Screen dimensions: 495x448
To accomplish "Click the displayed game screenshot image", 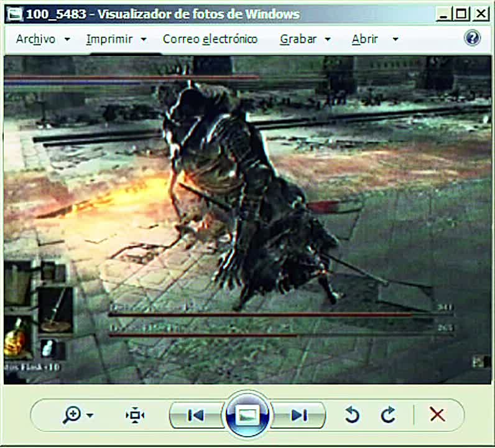I will 247,220.
